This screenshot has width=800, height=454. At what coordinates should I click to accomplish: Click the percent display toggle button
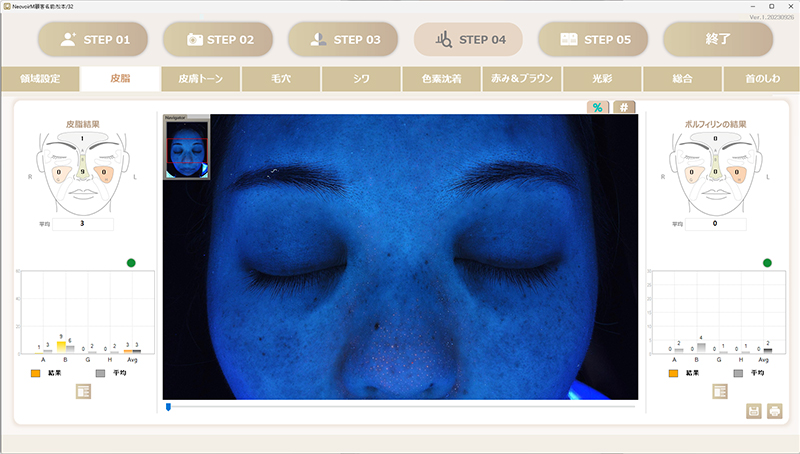(x=596, y=106)
